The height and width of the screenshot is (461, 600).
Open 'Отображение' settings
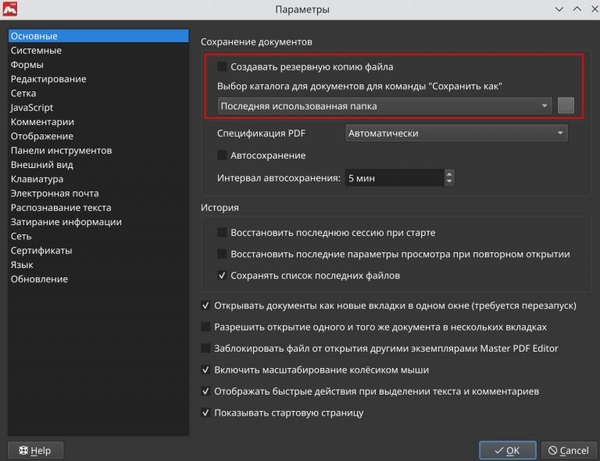[99, 136]
